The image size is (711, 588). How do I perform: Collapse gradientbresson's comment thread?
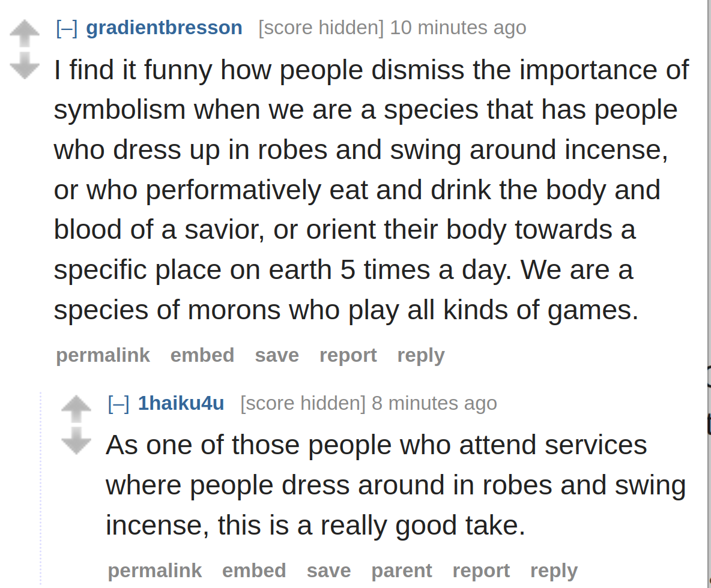click(67, 28)
